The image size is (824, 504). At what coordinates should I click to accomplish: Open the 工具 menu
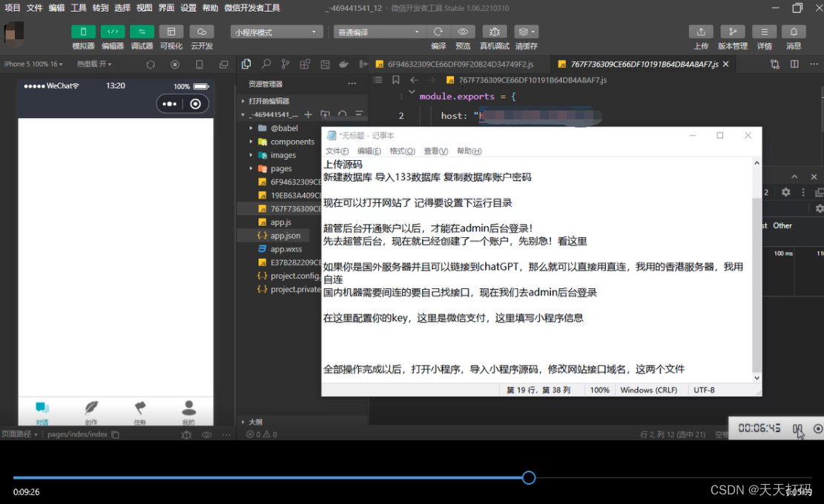tap(79, 8)
